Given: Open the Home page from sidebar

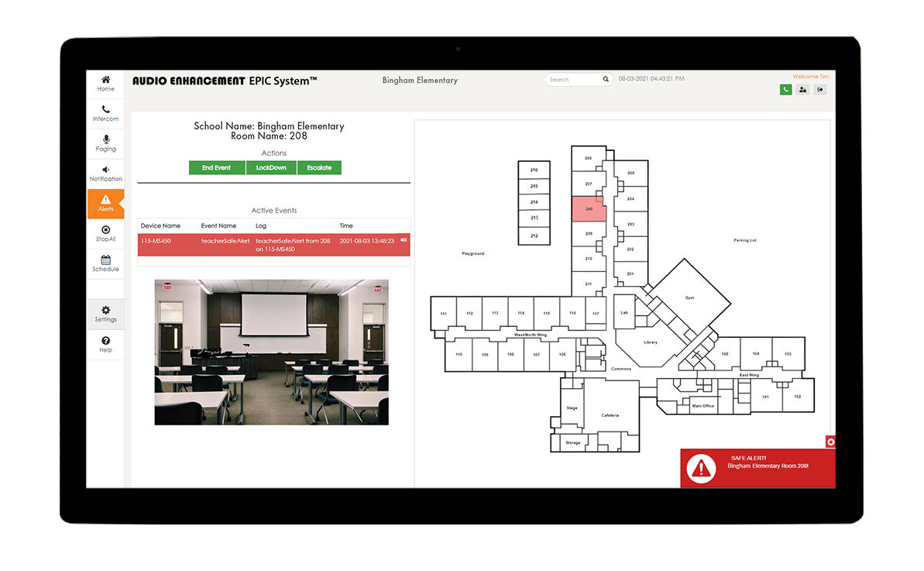Looking at the screenshot, I should [x=105, y=84].
